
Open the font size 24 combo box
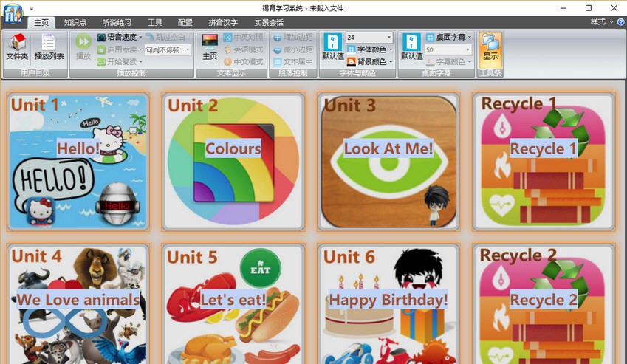369,37
